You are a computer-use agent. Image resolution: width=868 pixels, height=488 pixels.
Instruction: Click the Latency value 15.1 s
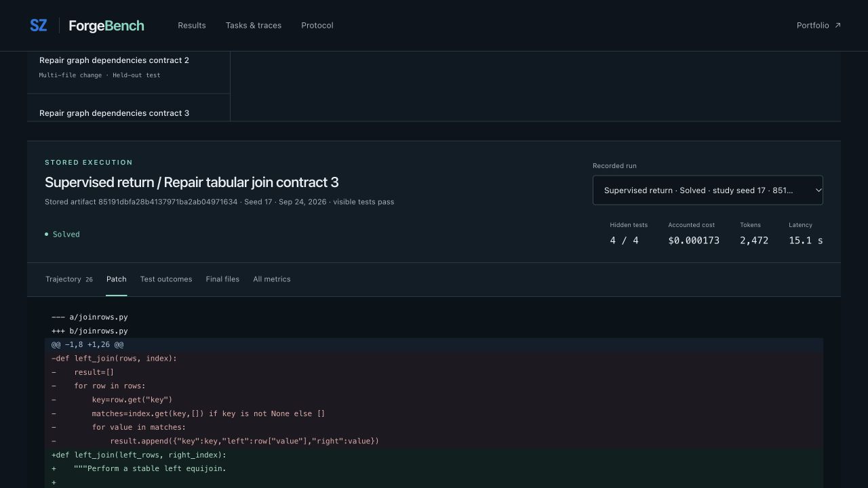point(806,241)
